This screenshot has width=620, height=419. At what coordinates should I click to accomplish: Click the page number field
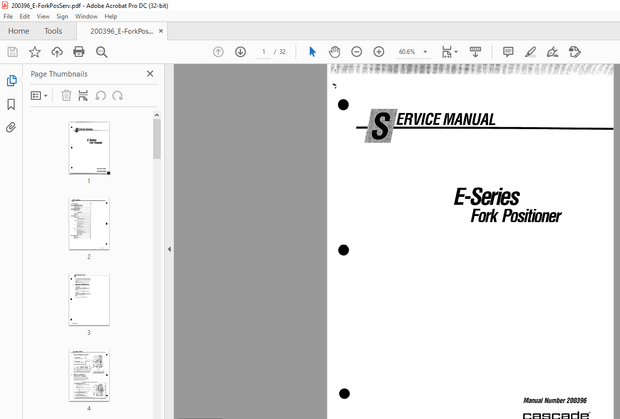point(264,52)
